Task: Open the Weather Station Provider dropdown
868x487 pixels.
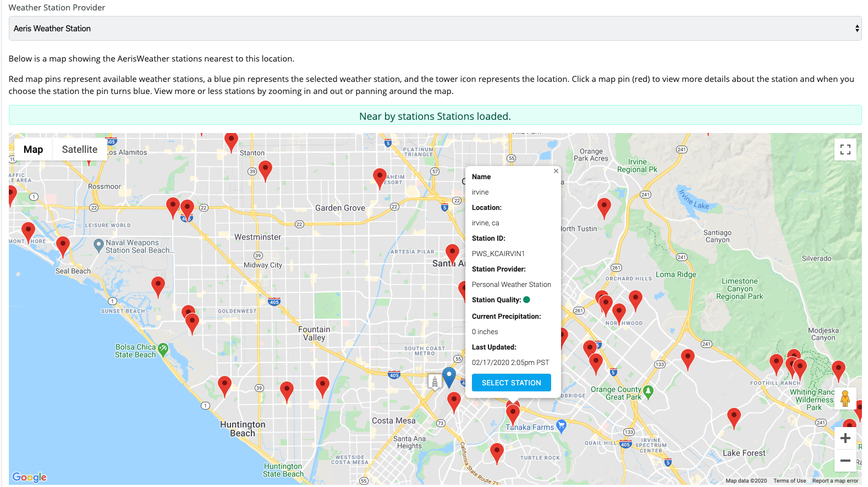Action: pos(435,29)
